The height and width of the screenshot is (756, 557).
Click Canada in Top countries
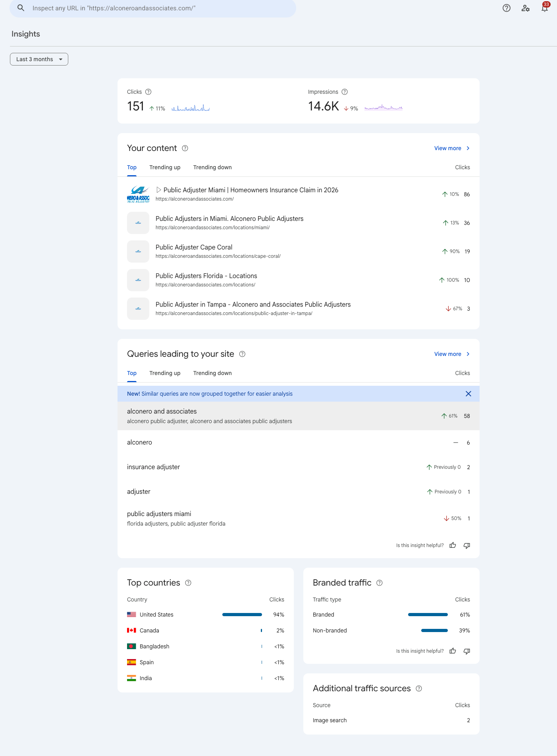206,630
